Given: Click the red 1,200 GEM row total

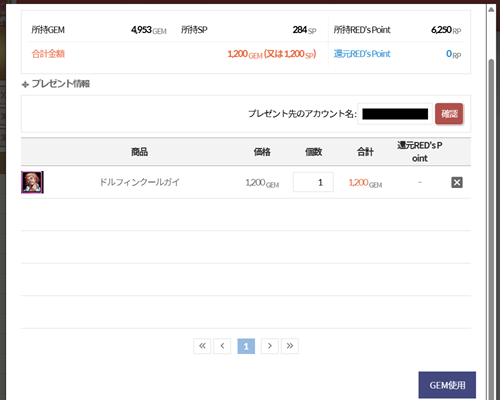Looking at the screenshot, I should (x=365, y=183).
